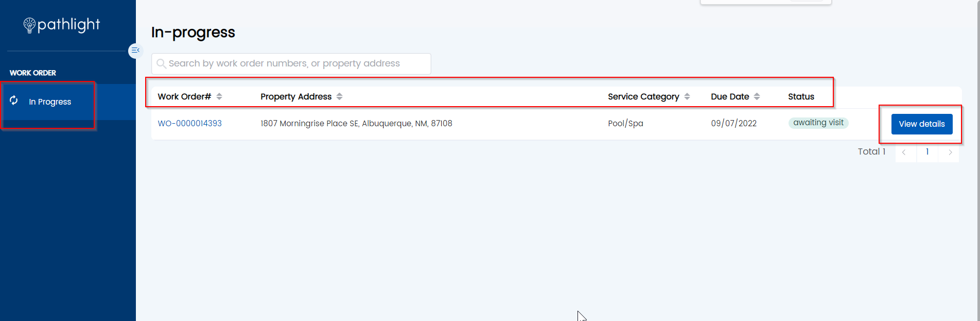Click the WORK ORDER section heading
The width and height of the screenshot is (980, 321).
pyautogui.click(x=33, y=73)
